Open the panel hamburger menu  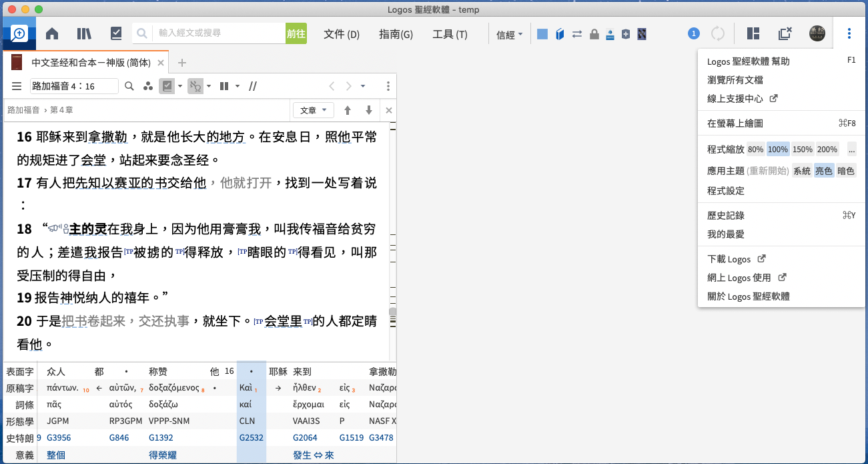coord(17,86)
